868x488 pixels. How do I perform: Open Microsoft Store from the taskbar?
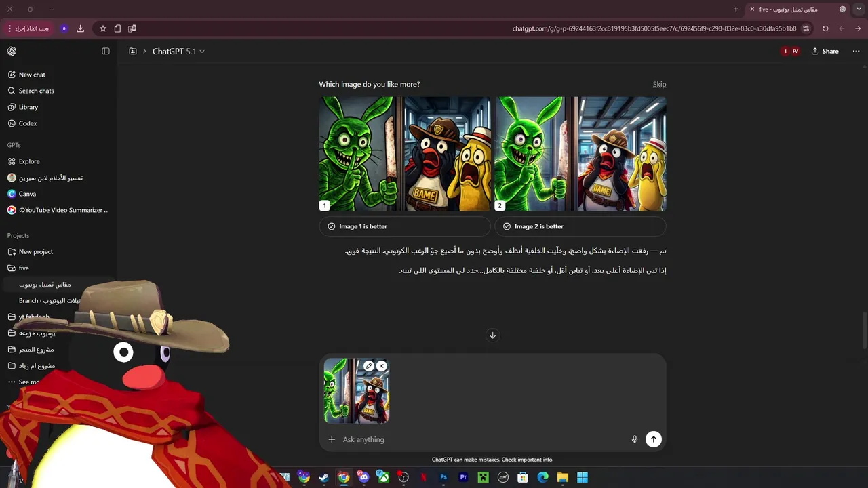[523, 477]
